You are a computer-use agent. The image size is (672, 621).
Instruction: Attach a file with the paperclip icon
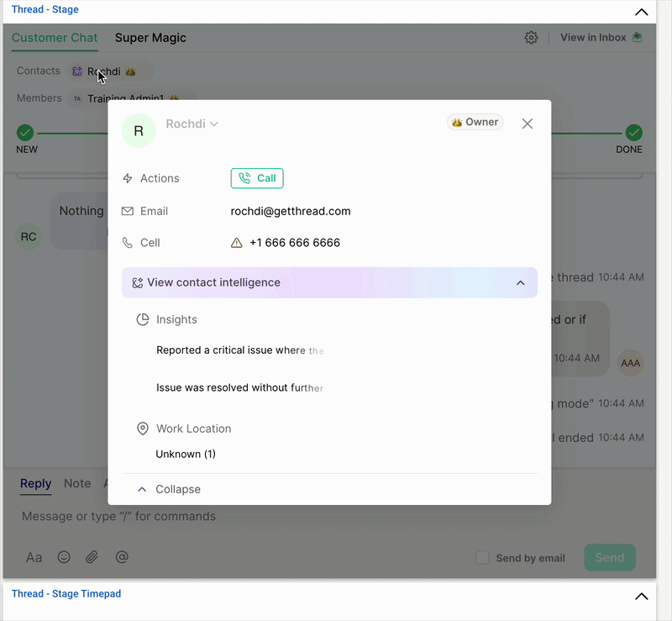(x=92, y=557)
